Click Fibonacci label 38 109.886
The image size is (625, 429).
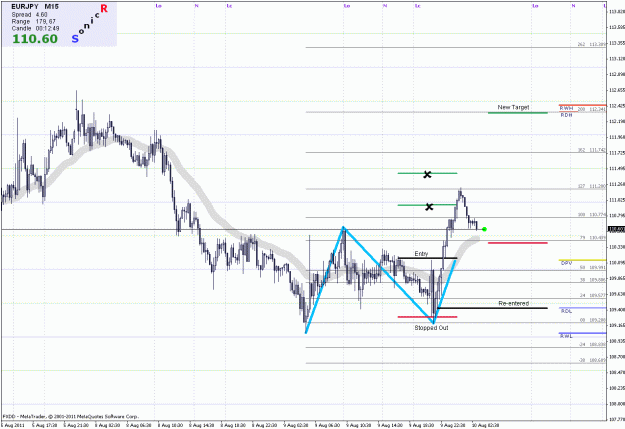[593, 280]
